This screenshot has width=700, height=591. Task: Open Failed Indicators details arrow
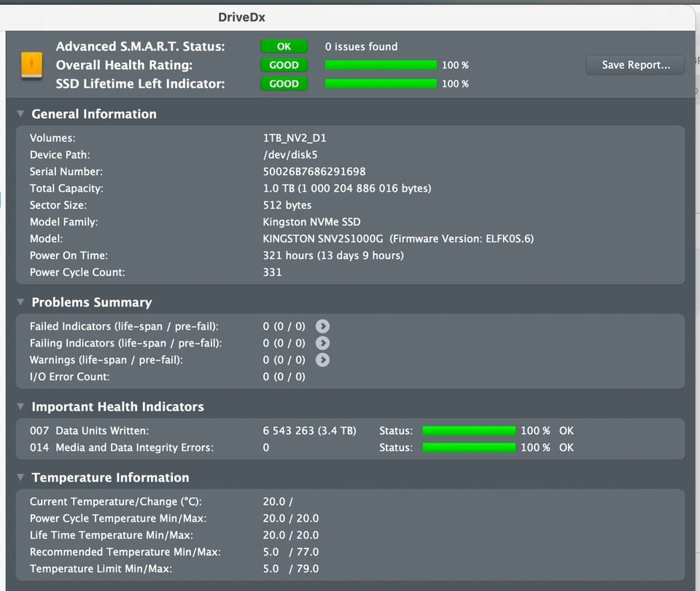322,327
